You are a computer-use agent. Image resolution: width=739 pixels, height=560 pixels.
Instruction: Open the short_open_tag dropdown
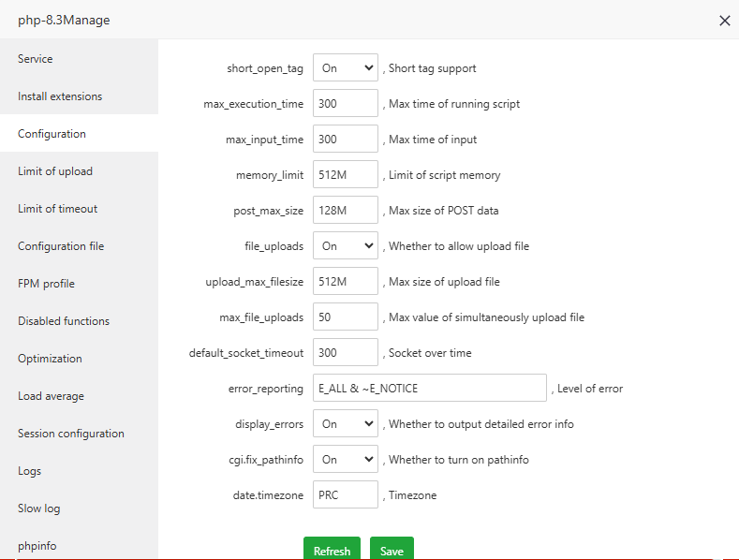(x=345, y=68)
